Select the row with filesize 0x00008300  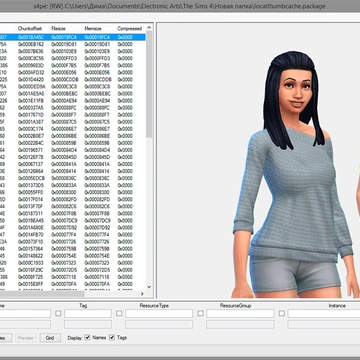click(x=73, y=192)
